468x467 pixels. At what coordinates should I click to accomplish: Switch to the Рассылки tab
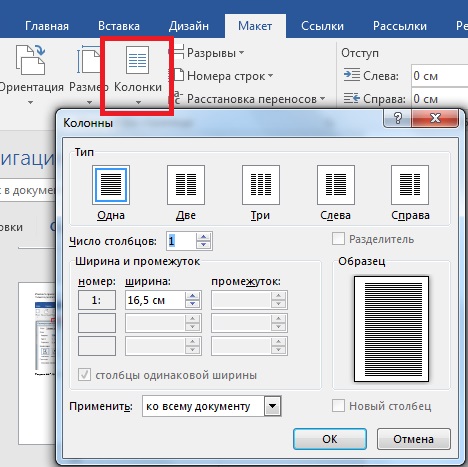point(400,26)
